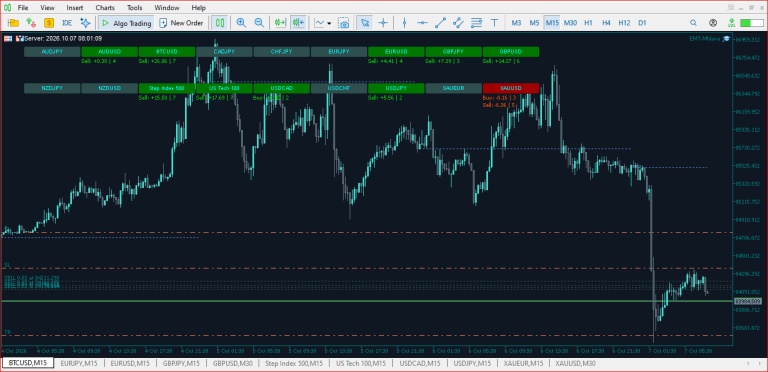Zoom out of the chart
Screen dimensions: 768x372
click(259, 23)
